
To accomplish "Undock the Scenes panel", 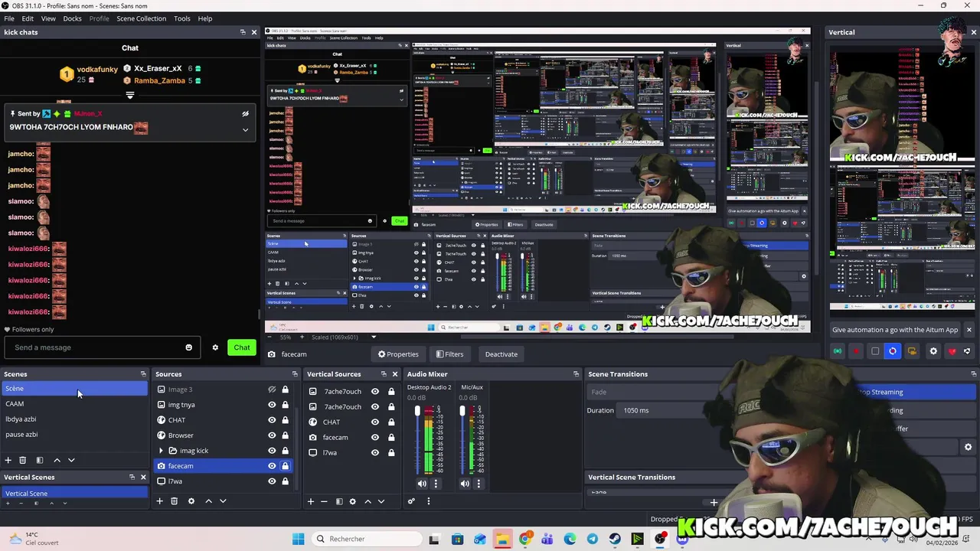I will coord(143,374).
